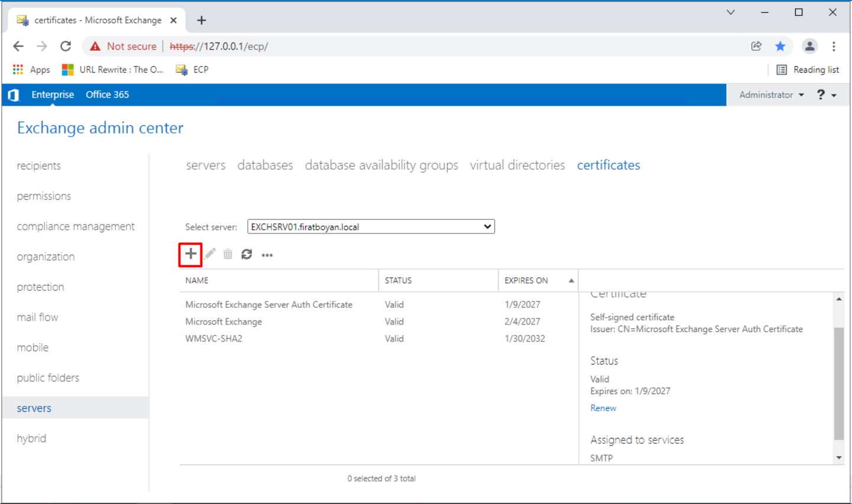
Task: Select the certificates tab
Action: click(608, 165)
